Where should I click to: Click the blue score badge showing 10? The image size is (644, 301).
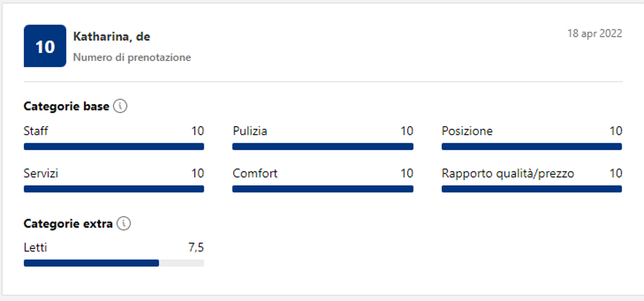[45, 46]
